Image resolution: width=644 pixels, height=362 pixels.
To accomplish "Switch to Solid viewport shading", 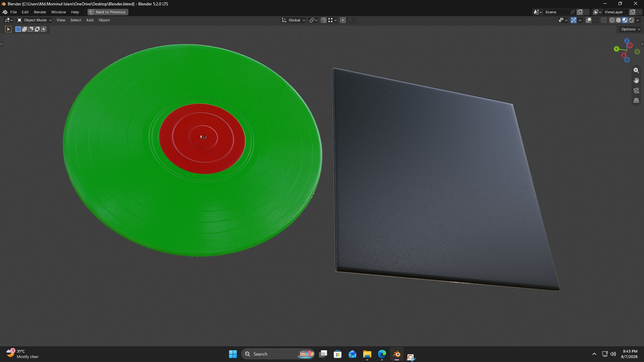I will point(619,20).
